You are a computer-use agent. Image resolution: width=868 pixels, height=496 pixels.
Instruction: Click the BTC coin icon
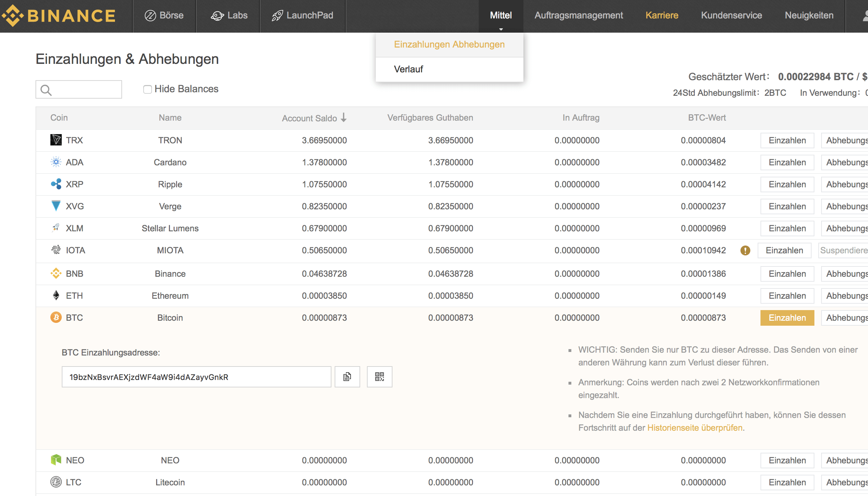[56, 317]
